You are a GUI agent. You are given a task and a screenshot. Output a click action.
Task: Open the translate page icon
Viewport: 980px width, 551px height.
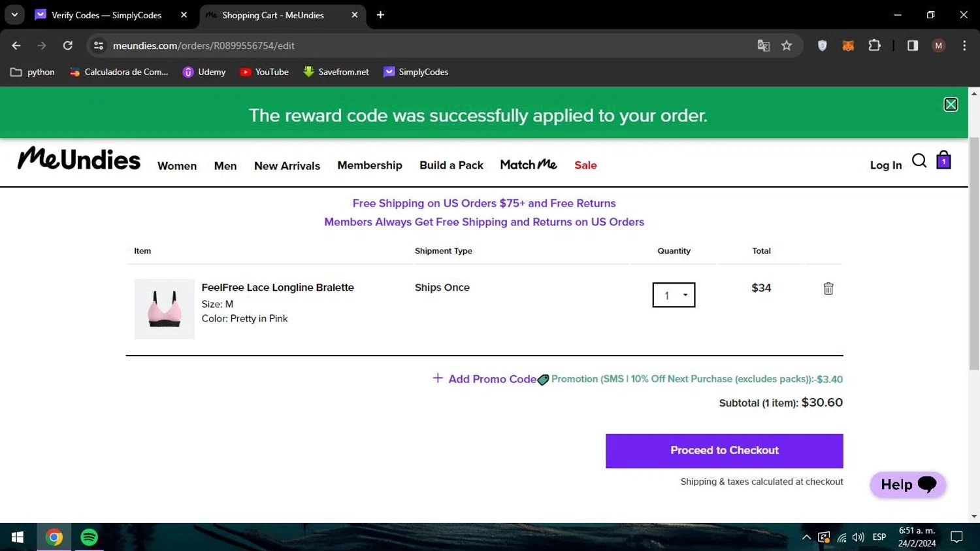[763, 45]
